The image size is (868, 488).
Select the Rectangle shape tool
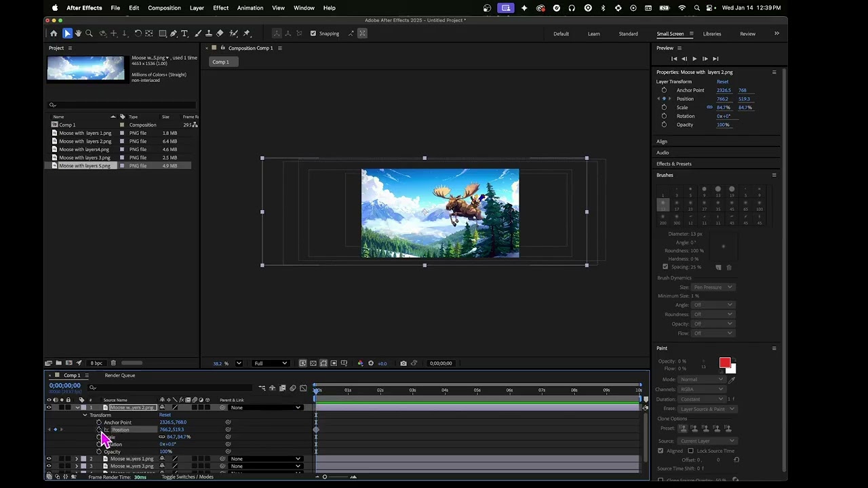(163, 33)
